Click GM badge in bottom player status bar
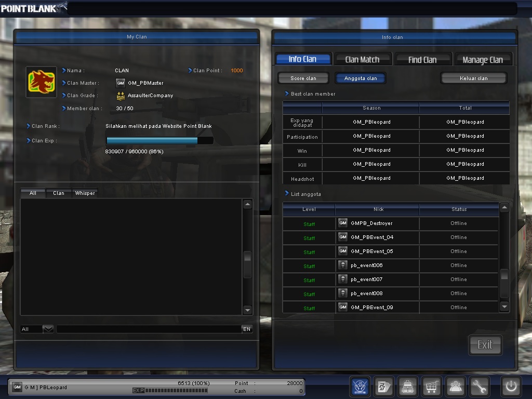532x399 pixels. click(17, 387)
